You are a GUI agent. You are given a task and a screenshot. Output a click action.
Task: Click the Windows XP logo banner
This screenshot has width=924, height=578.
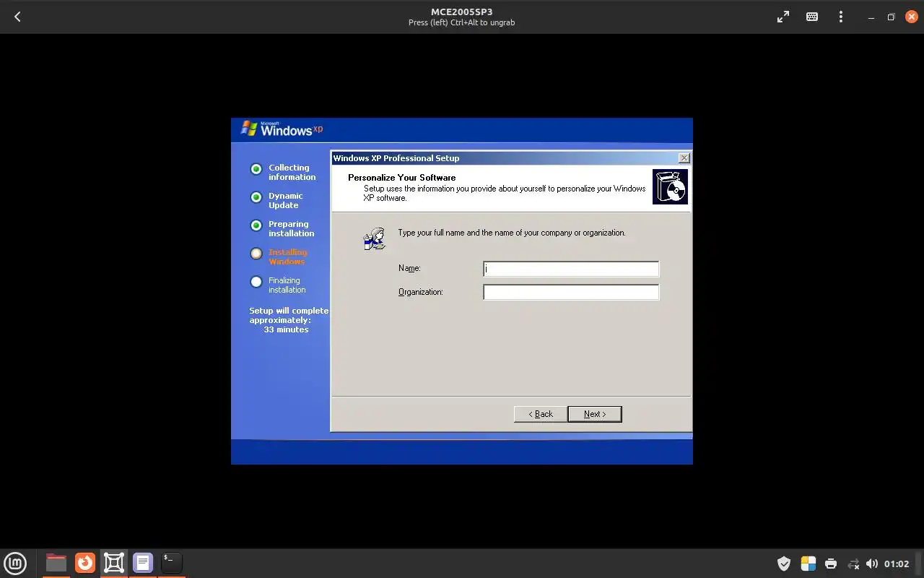click(282, 129)
